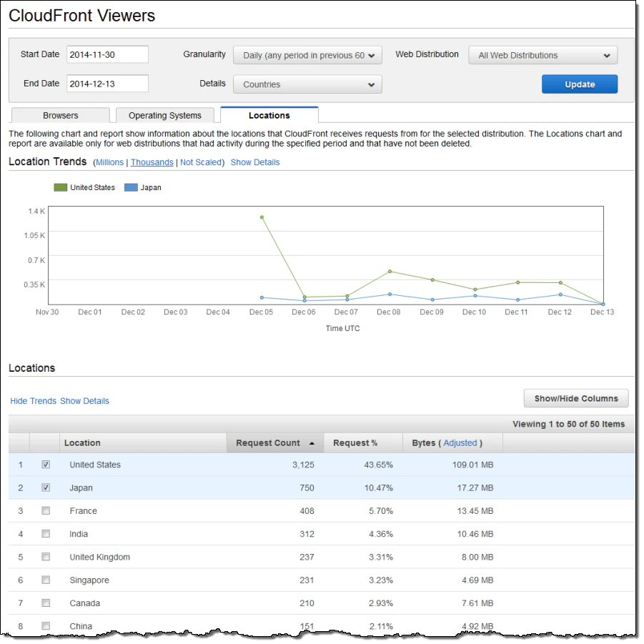Expand the Web Distribution selector
Screen dimensions: 644x644
[x=543, y=55]
